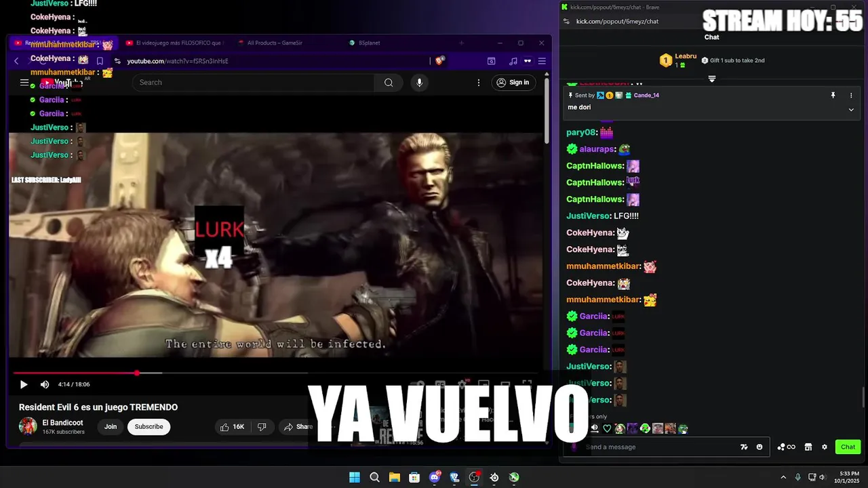Click the YouTube address bar URL
Screen dimensions: 868x488
click(x=178, y=61)
